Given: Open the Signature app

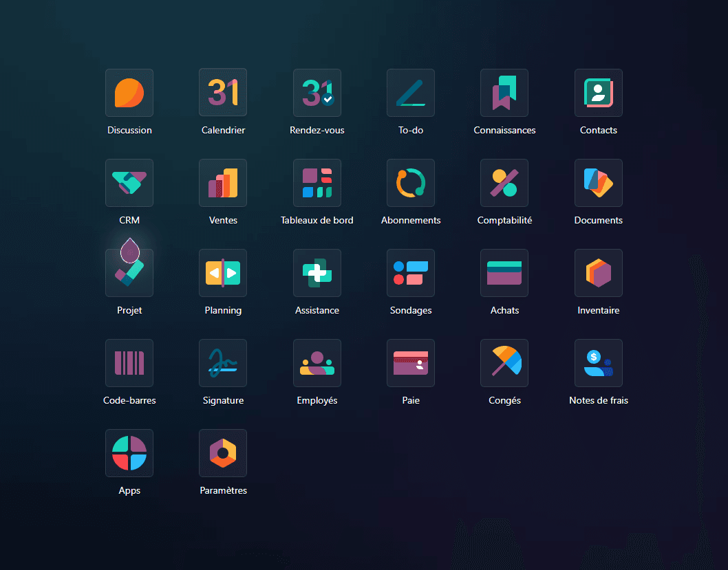Looking at the screenshot, I should tap(223, 363).
